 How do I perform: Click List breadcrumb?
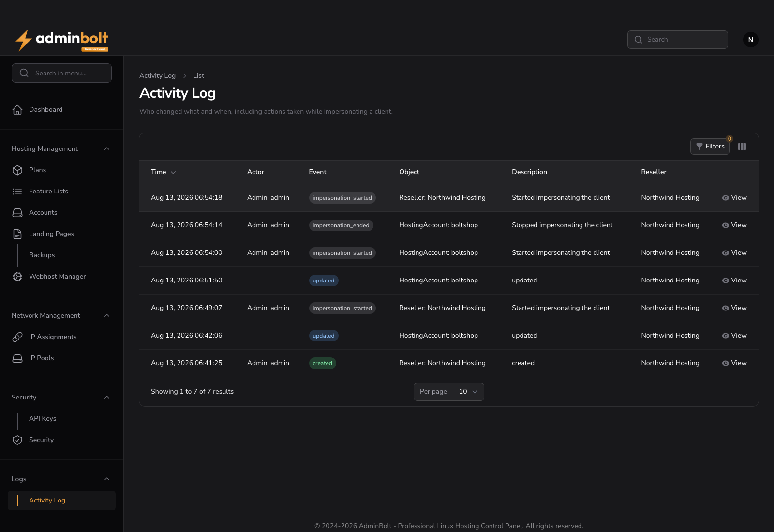[198, 76]
